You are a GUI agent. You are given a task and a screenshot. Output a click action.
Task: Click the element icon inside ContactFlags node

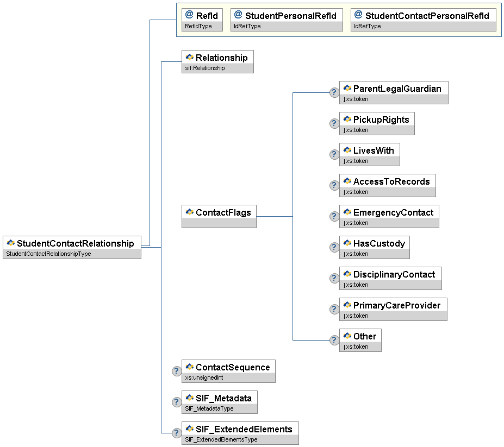coord(189,212)
